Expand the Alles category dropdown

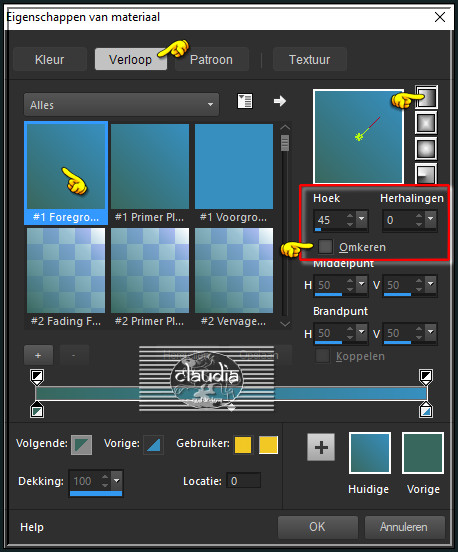point(121,105)
